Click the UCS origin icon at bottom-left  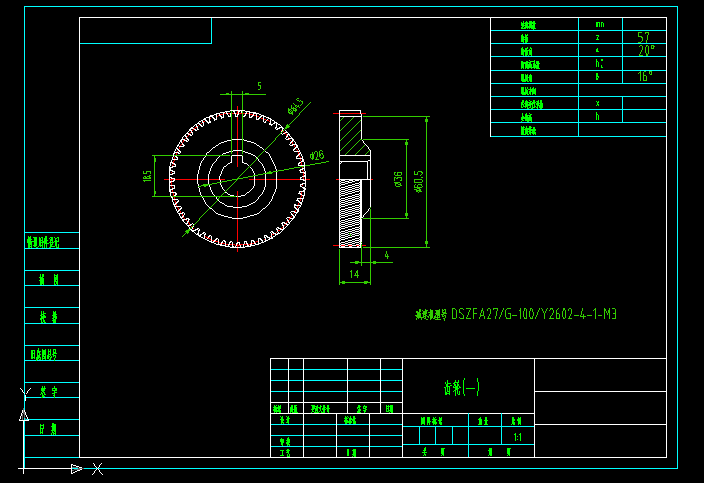[23, 468]
